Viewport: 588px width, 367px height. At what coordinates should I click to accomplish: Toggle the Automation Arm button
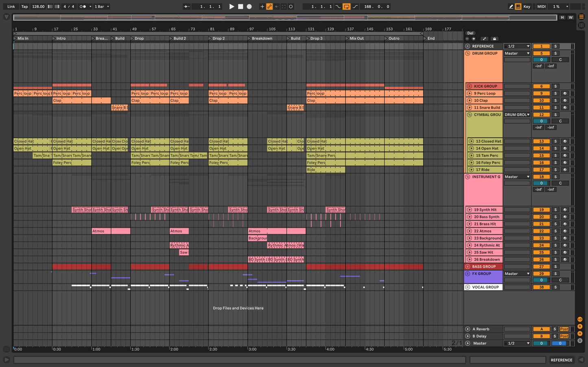pyautogui.click(x=269, y=7)
